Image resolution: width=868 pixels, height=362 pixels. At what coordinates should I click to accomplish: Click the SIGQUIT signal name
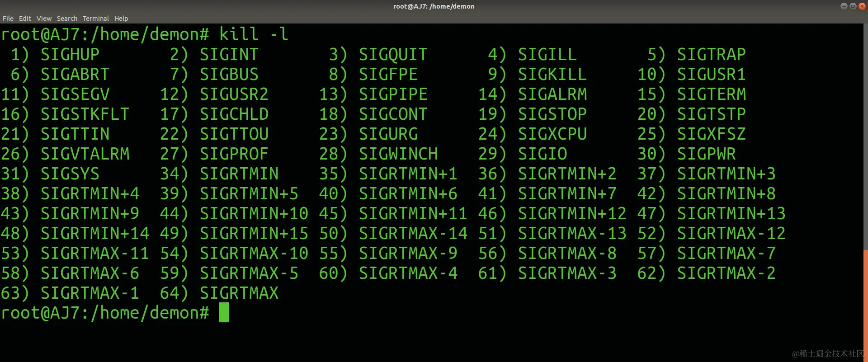[393, 54]
